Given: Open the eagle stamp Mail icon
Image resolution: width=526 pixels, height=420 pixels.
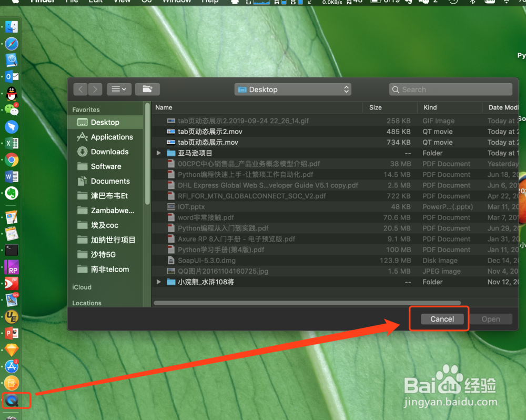Looking at the screenshot, I should (x=12, y=300).
